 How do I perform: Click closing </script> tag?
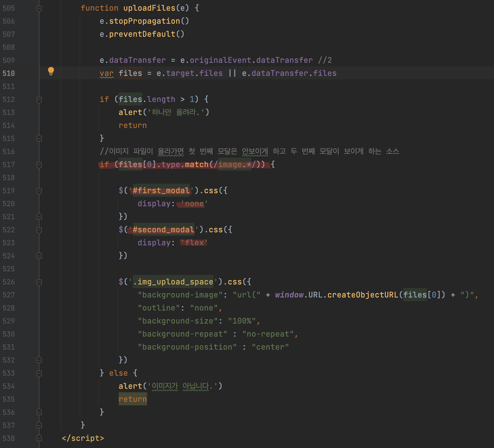83,438
